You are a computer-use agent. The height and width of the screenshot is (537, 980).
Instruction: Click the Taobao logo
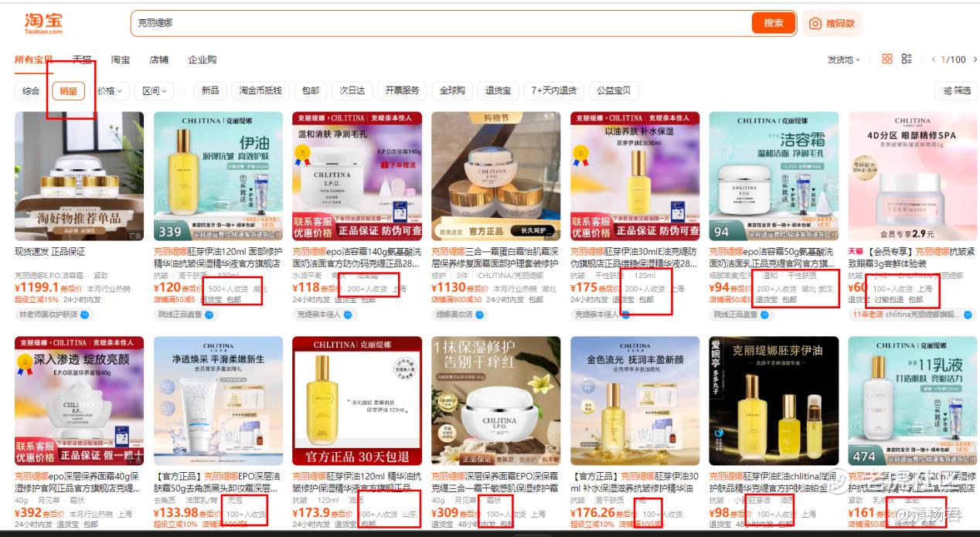(x=43, y=23)
